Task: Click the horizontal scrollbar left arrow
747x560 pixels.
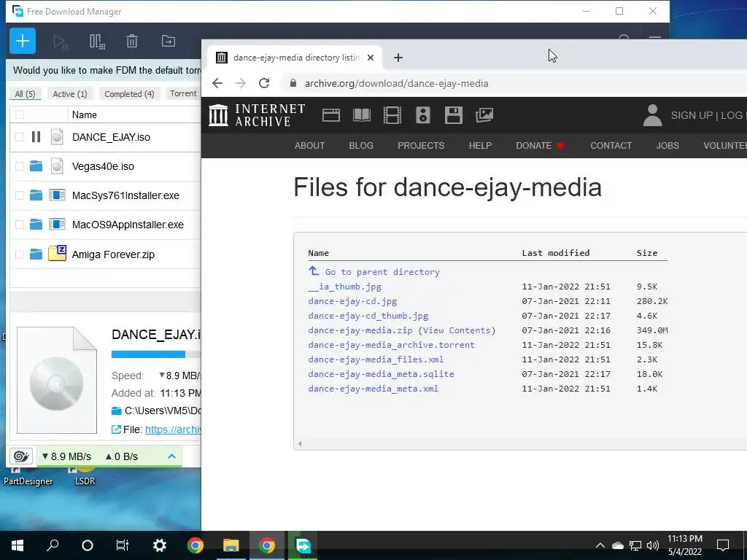Action: pos(300,444)
